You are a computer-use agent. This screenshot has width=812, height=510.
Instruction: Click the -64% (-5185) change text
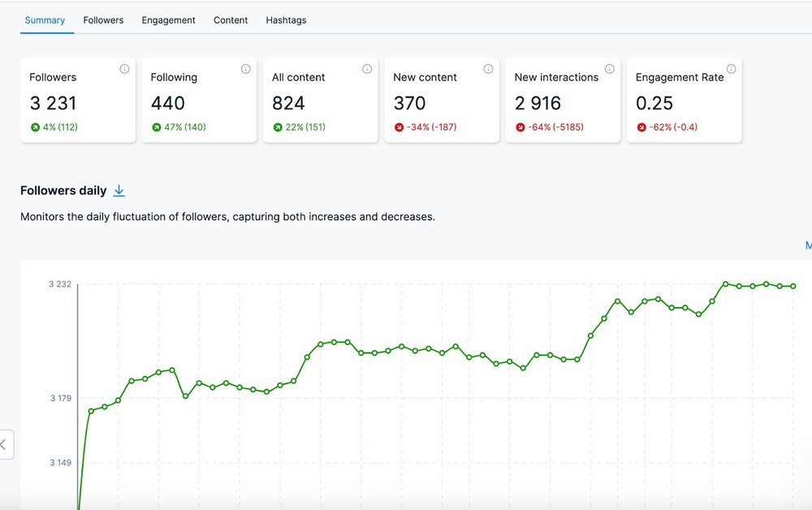(555, 127)
